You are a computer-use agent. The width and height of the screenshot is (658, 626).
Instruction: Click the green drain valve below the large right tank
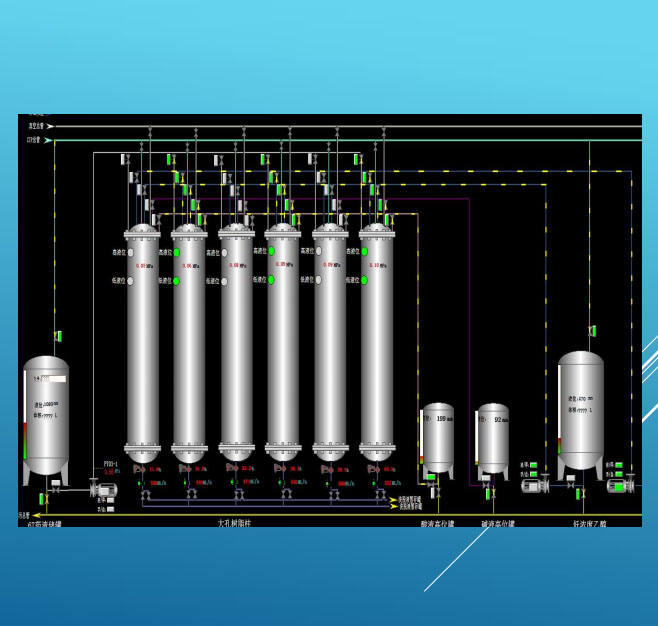(580, 494)
